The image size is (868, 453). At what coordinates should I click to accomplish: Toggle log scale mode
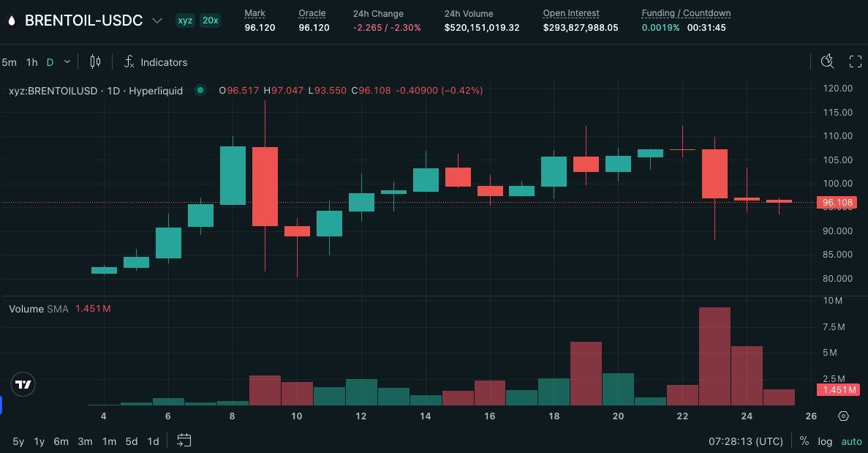pyautogui.click(x=825, y=441)
